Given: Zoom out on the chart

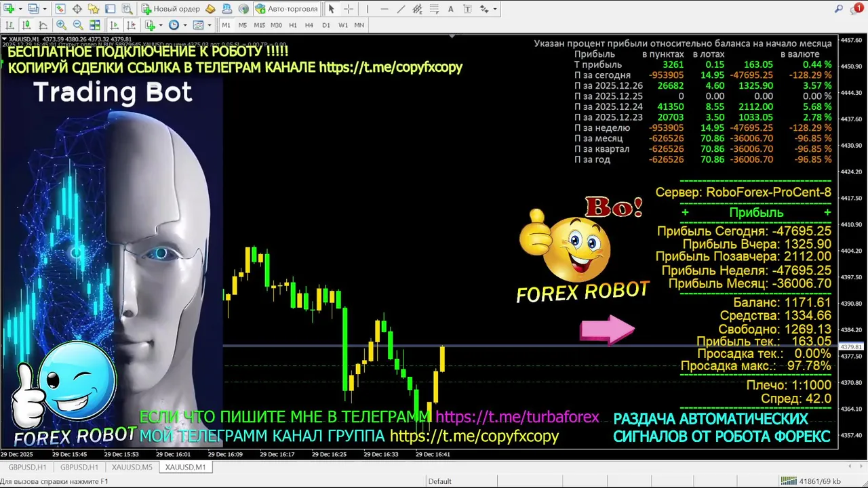Looking at the screenshot, I should coord(78,25).
